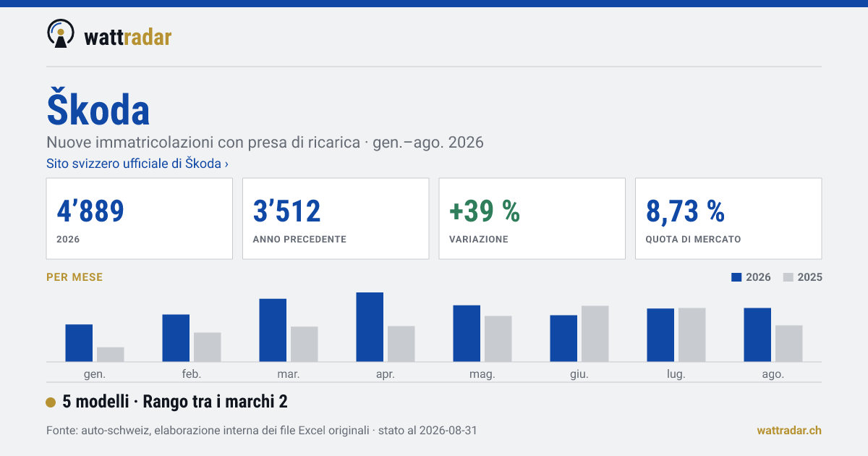
Task: Click the gray 2025 legend swatch
Action: 789,277
